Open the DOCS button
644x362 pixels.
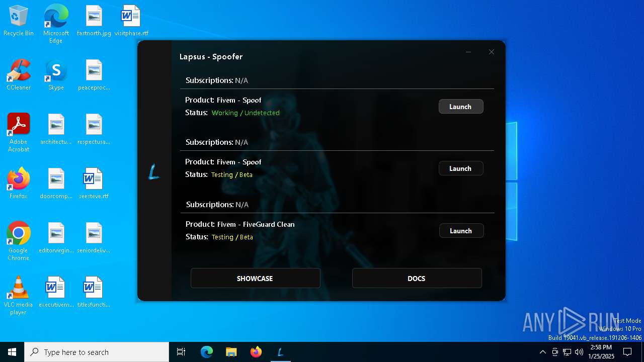(x=417, y=278)
